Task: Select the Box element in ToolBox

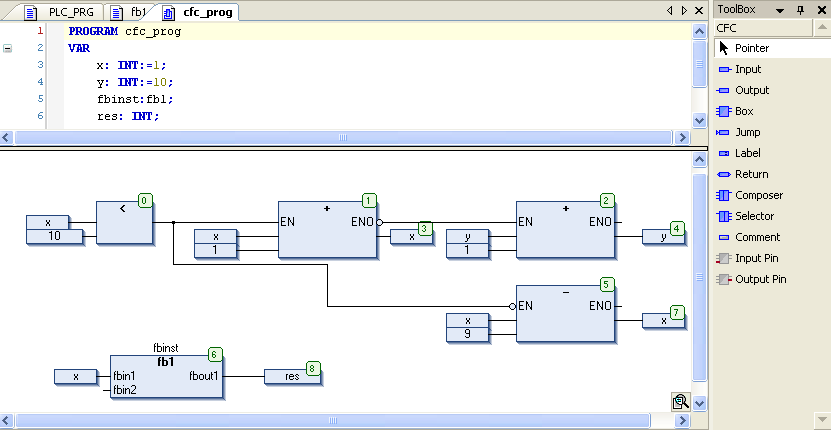Action: pyautogui.click(x=743, y=111)
